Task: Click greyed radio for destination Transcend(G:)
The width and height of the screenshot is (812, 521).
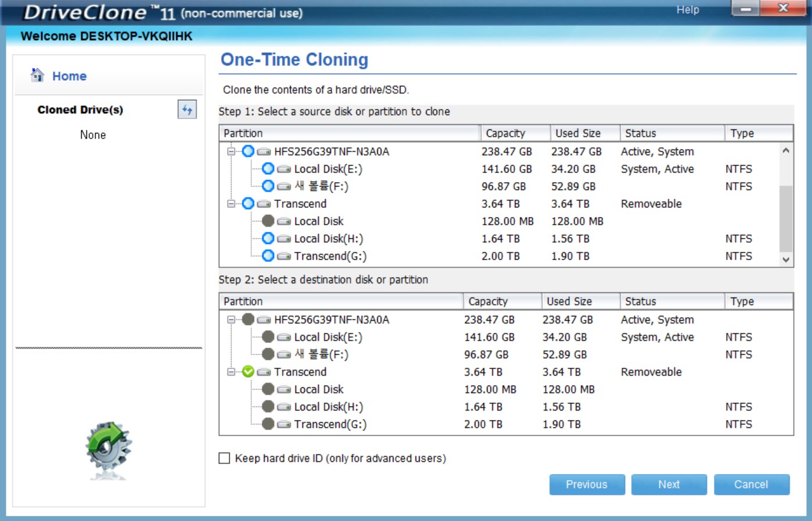Action: coord(268,424)
